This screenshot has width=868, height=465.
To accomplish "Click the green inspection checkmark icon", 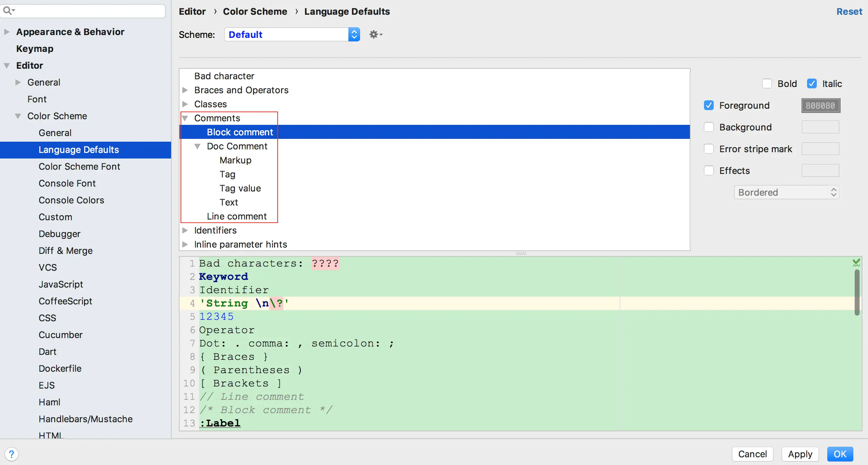I will (x=856, y=262).
